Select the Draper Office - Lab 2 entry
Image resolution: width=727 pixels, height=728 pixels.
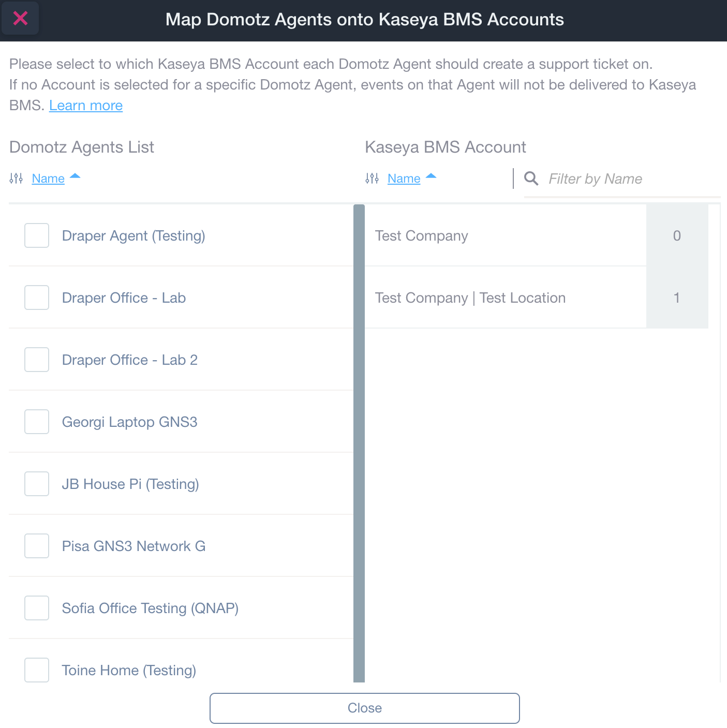[129, 360]
